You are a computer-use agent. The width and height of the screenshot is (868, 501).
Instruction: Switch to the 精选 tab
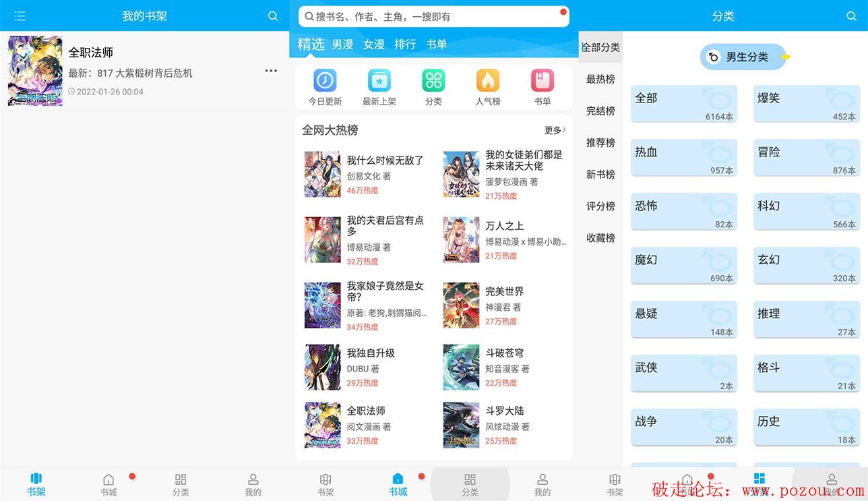[311, 44]
